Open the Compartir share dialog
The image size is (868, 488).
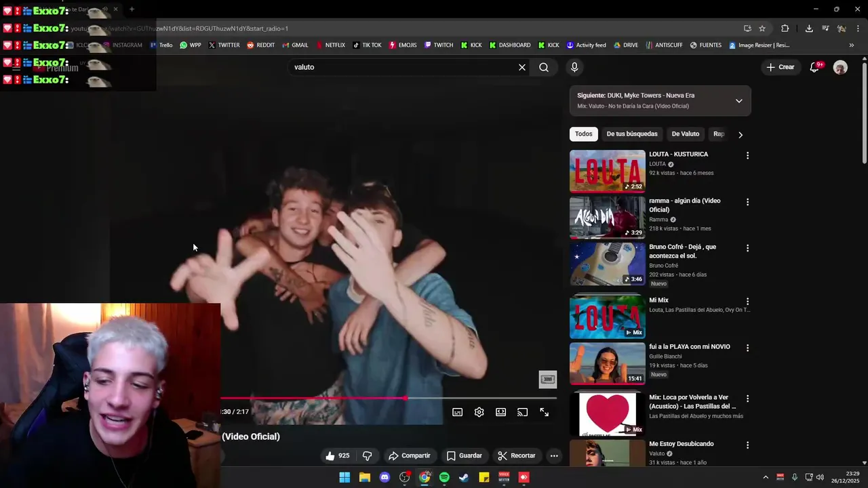coord(409,455)
